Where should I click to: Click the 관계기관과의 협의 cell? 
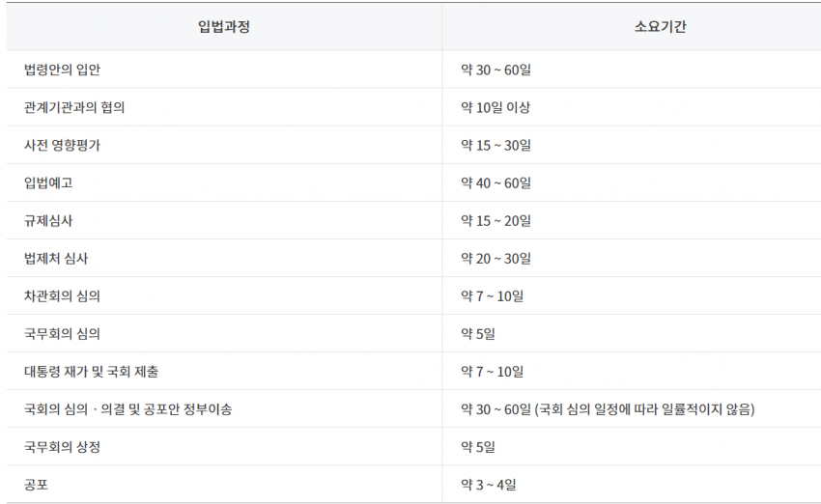(74, 108)
